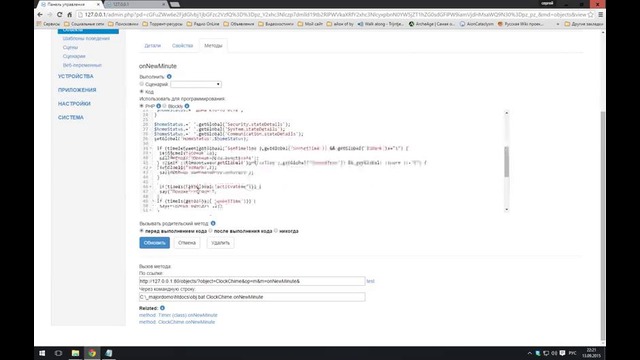Open the notepad-like app on the taskbar
Viewport: 640px width, 360px height.
109,353
